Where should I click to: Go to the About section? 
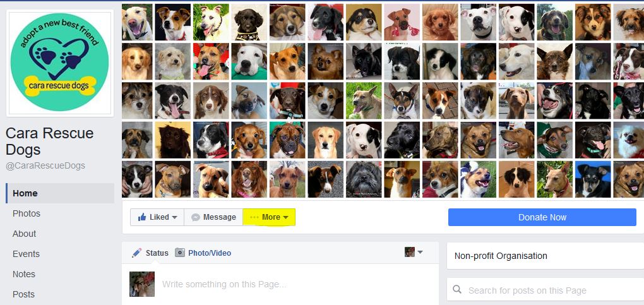coord(24,234)
